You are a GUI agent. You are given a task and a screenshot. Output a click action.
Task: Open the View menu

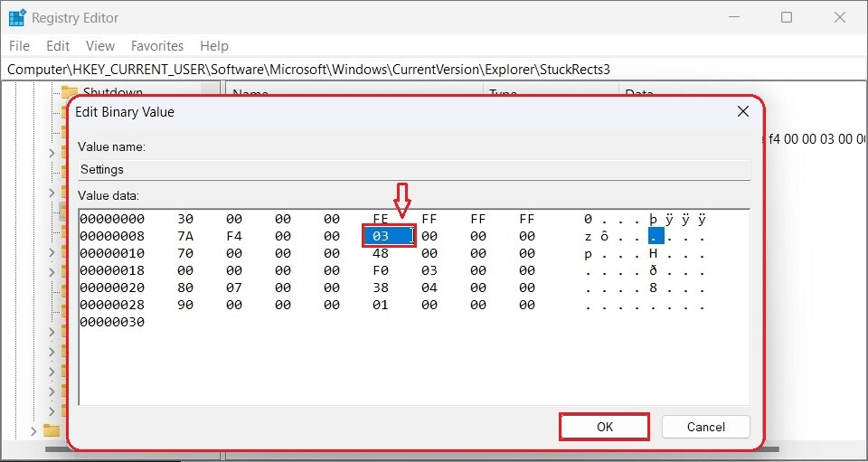coord(100,46)
